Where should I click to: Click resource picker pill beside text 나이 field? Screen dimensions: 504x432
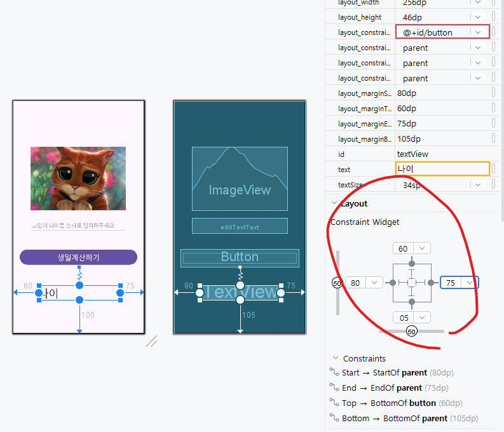[x=493, y=168]
